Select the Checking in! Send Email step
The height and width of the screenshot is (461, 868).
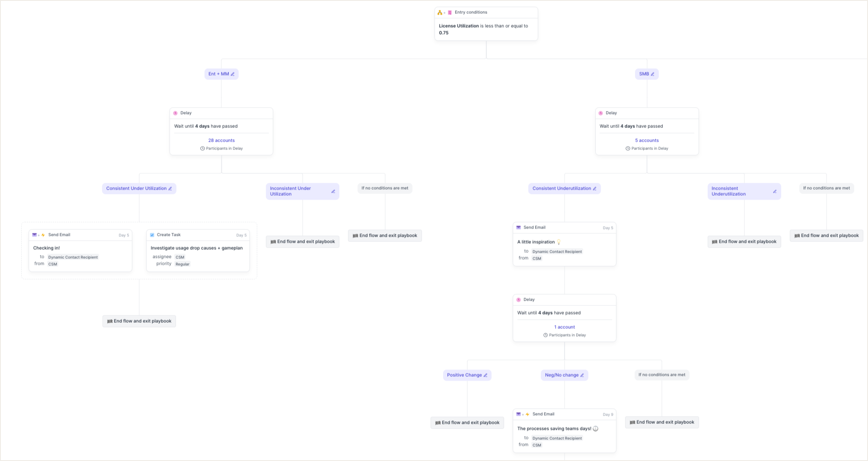tap(80, 251)
